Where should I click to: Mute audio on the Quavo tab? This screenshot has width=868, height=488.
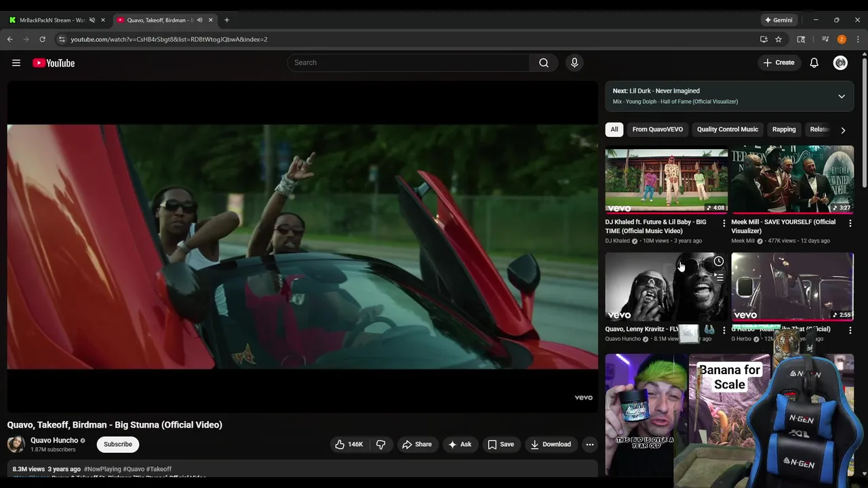tap(199, 20)
